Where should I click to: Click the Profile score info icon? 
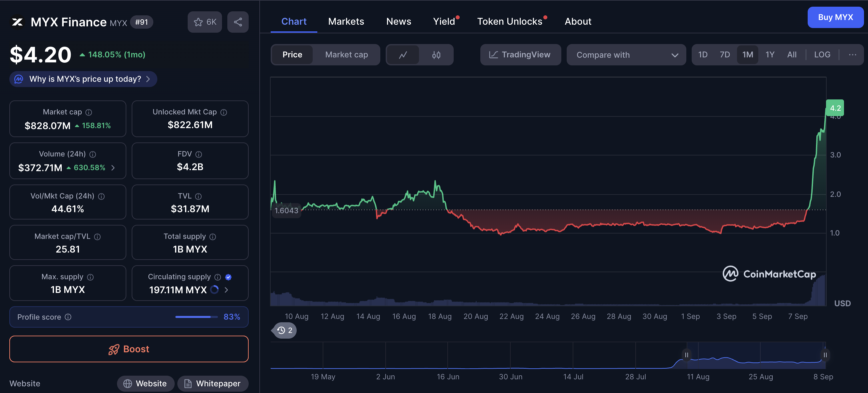(x=68, y=317)
